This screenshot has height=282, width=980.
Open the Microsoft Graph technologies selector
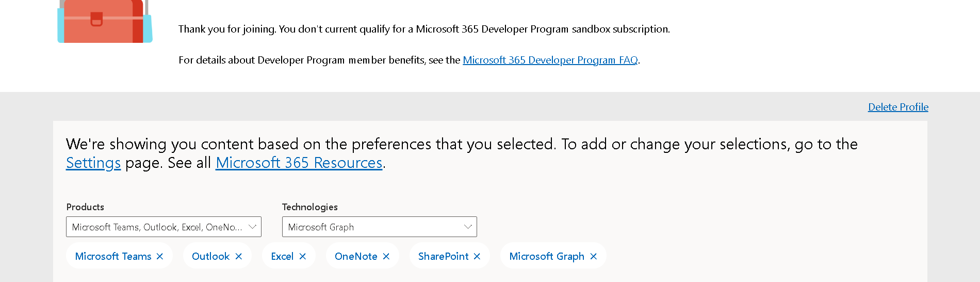(379, 227)
